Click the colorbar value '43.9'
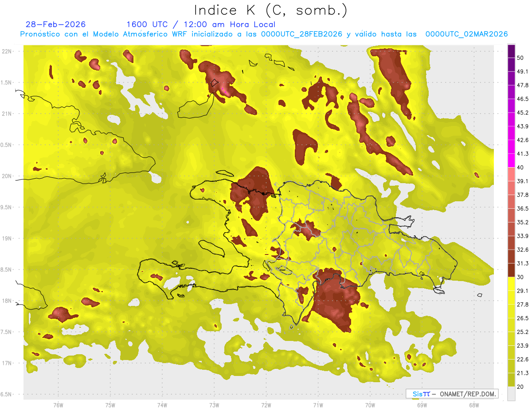This screenshot has width=532, height=411. [522, 126]
